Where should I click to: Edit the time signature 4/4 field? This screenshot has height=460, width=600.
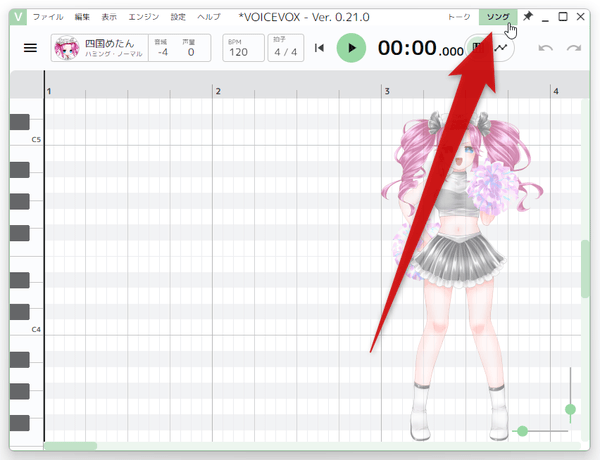tap(285, 48)
